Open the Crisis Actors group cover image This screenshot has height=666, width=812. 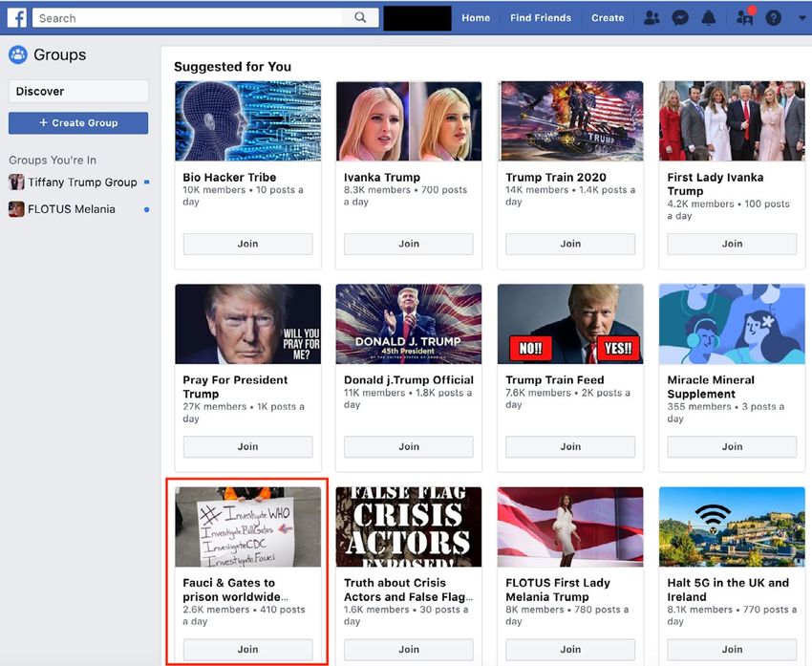click(409, 526)
